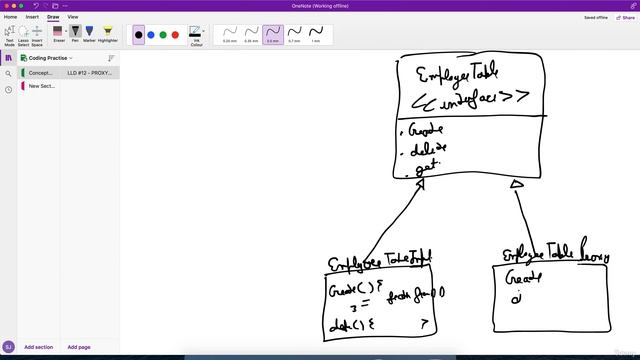
Task: Open recent notes clock icon
Action: click(8, 90)
